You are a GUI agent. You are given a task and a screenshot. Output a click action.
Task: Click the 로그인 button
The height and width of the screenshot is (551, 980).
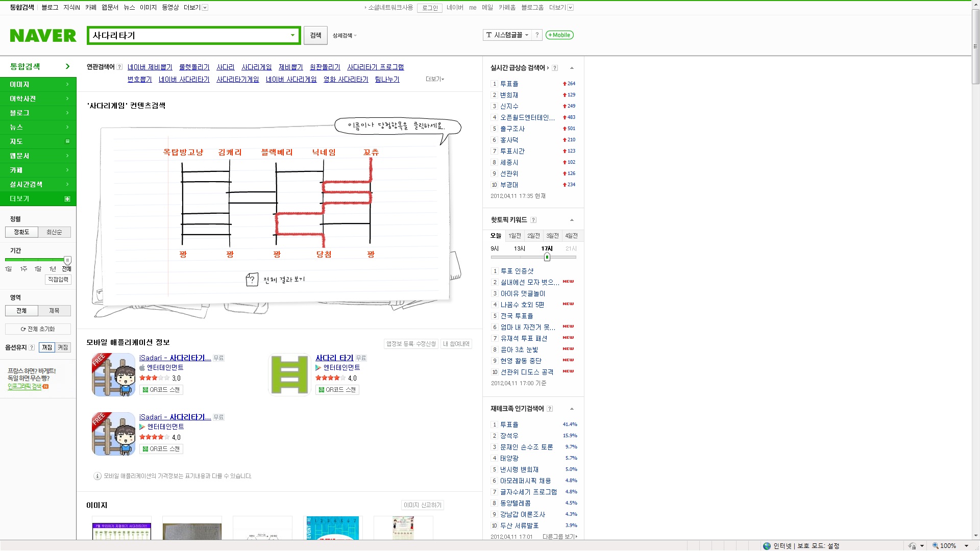430,8
